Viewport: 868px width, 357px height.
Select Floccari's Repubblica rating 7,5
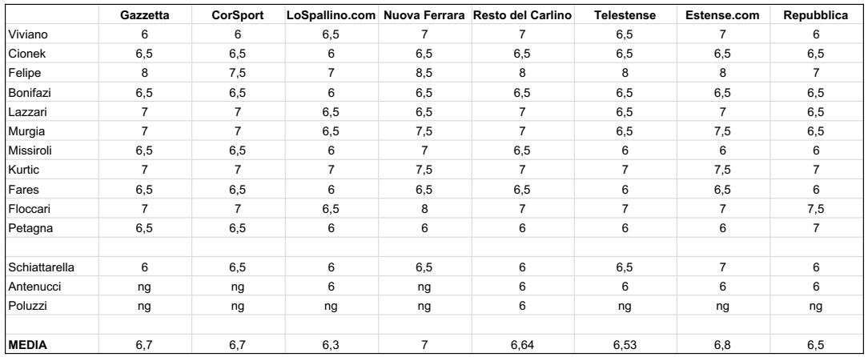tap(815, 209)
